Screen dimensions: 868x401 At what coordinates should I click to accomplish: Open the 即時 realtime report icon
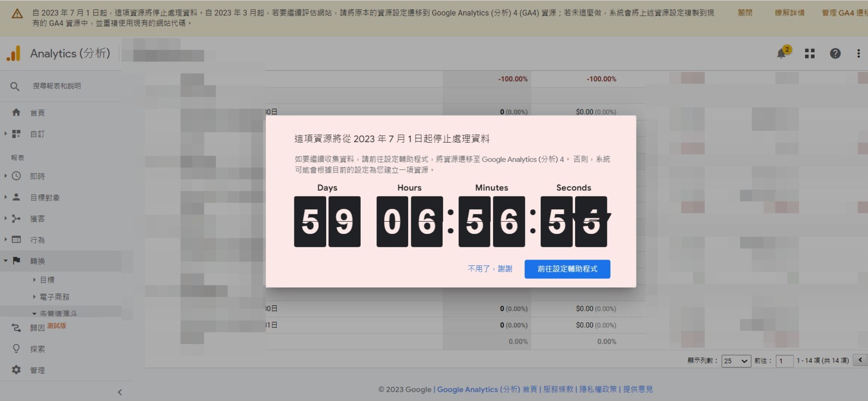pos(16,176)
